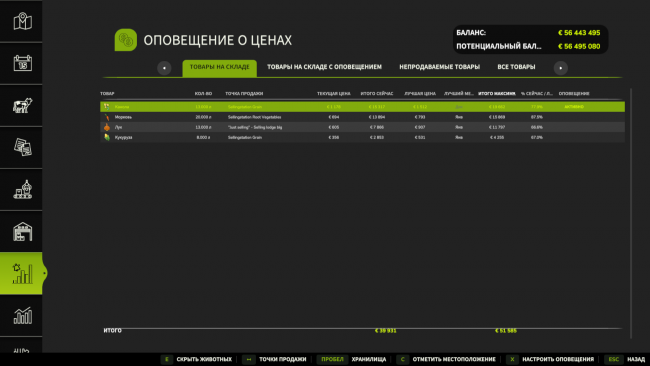Sort by Итого максим. column header
The width and height of the screenshot is (650, 366).
(x=497, y=94)
